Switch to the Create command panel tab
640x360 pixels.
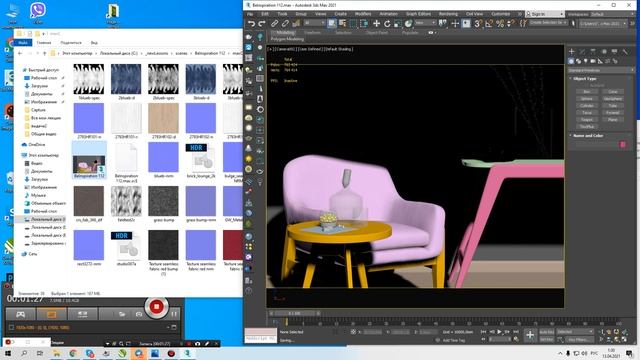[571, 51]
